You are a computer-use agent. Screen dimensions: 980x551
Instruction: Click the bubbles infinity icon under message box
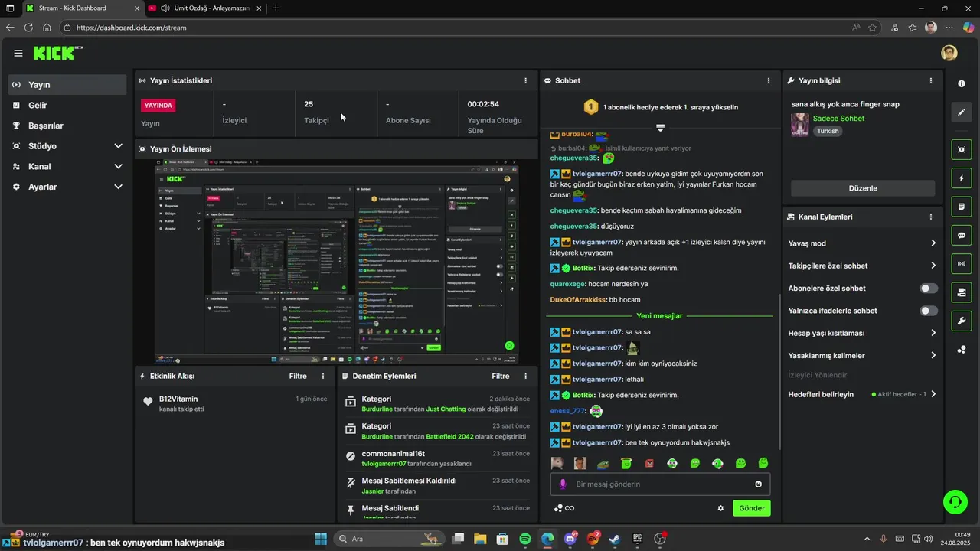pos(564,508)
